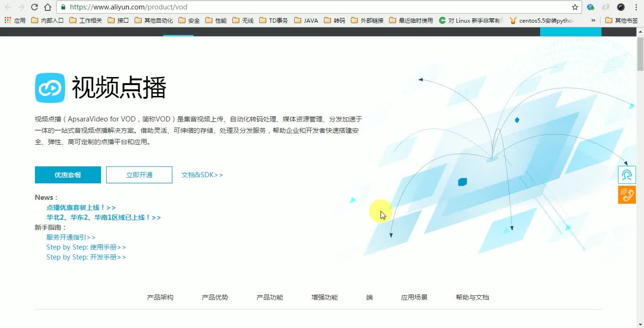Open the '对 Linux 新手非常有' bookmark
The image size is (644, 328).
coord(471,20)
